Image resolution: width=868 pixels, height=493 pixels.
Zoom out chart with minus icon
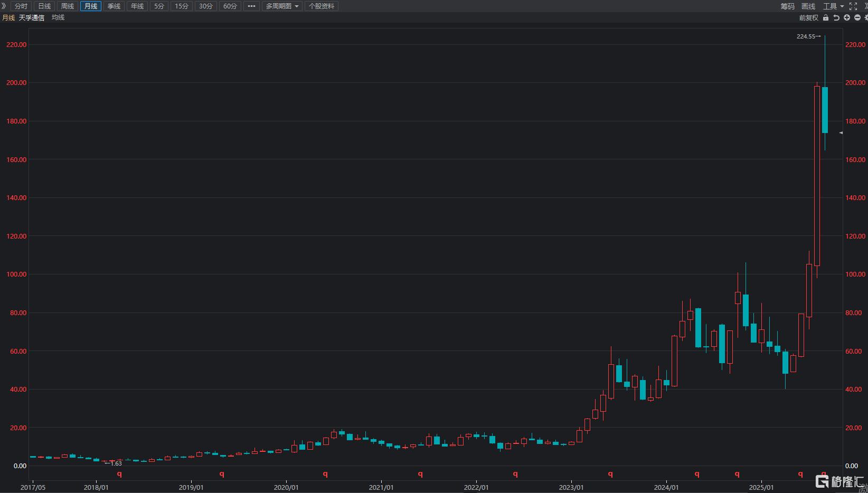point(857,18)
